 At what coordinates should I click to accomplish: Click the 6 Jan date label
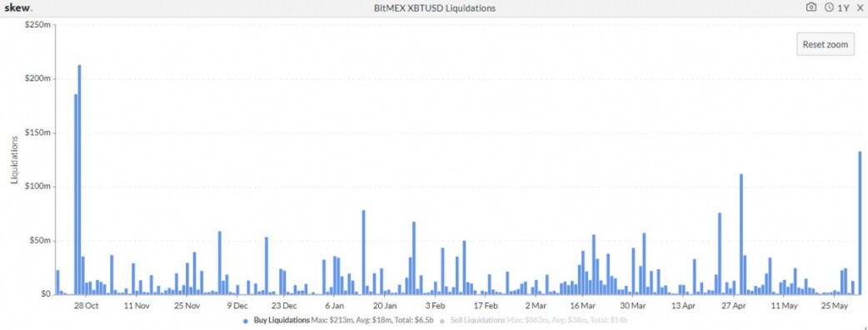tap(334, 306)
